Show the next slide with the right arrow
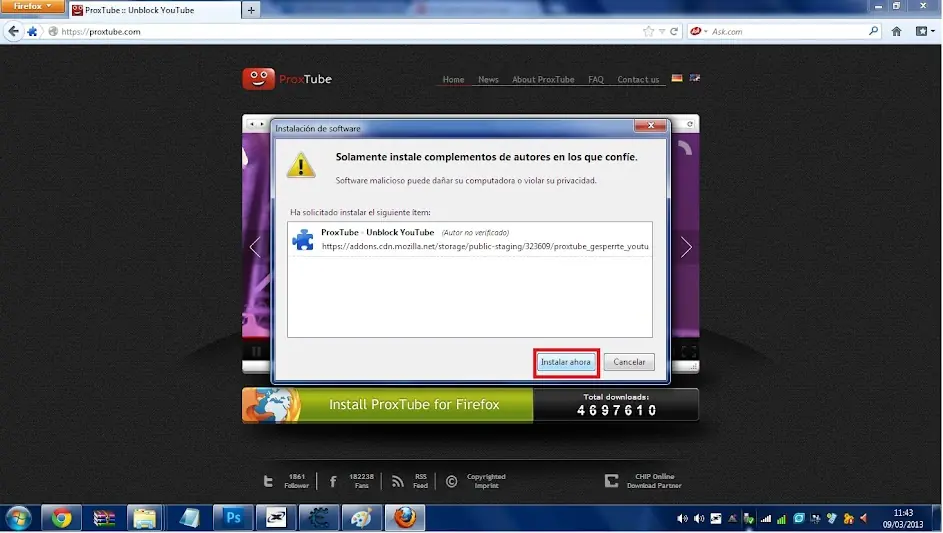Viewport: 943px width, 533px height. coord(686,247)
